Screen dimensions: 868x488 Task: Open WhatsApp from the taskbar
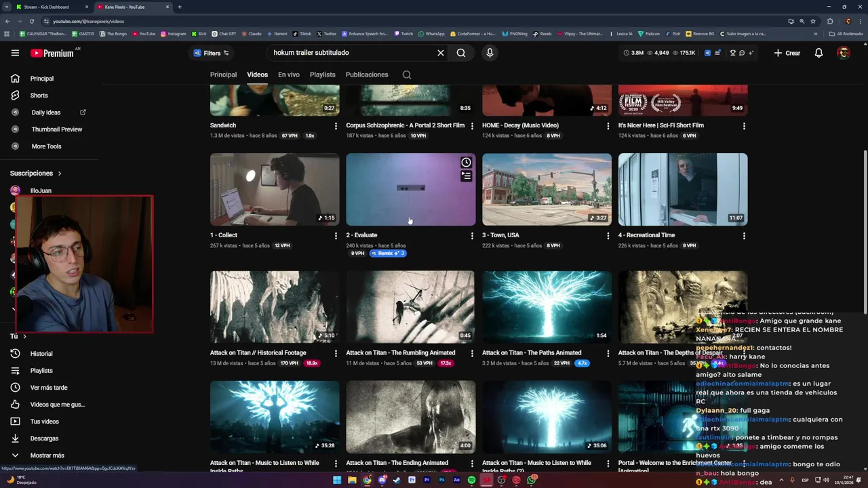[532, 480]
